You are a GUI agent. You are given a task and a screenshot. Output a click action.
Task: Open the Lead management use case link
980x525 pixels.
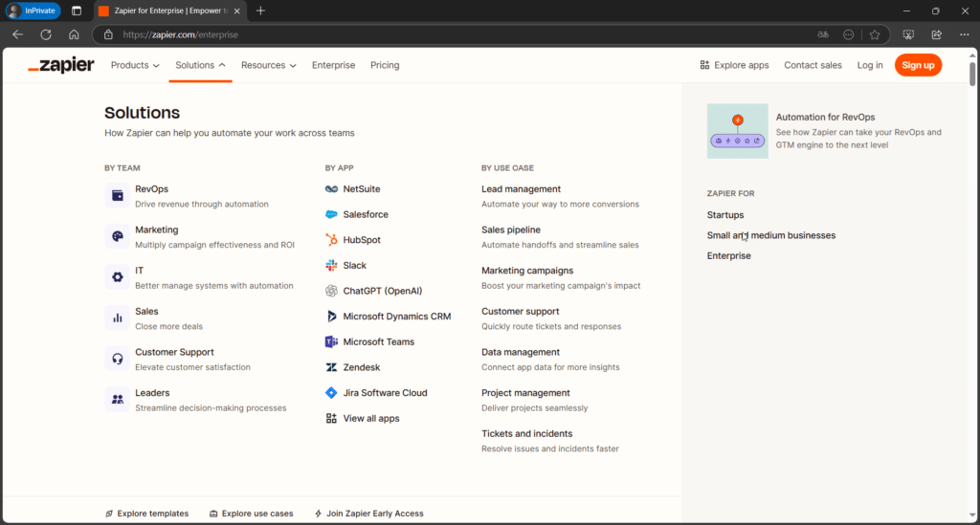click(521, 189)
